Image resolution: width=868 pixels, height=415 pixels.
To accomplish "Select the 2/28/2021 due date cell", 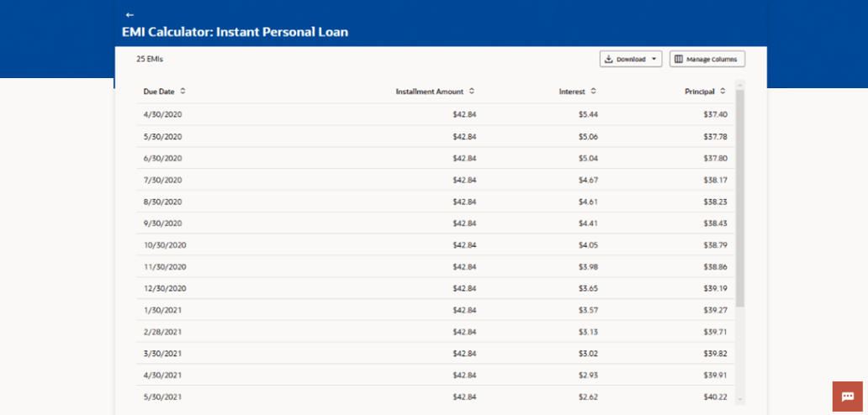I will (x=163, y=332).
